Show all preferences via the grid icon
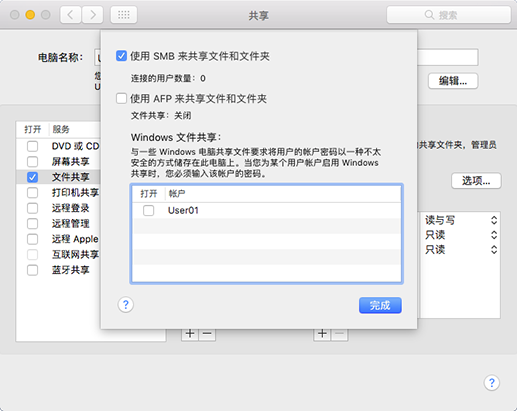Screen dimensions: 517x411 tap(124, 15)
